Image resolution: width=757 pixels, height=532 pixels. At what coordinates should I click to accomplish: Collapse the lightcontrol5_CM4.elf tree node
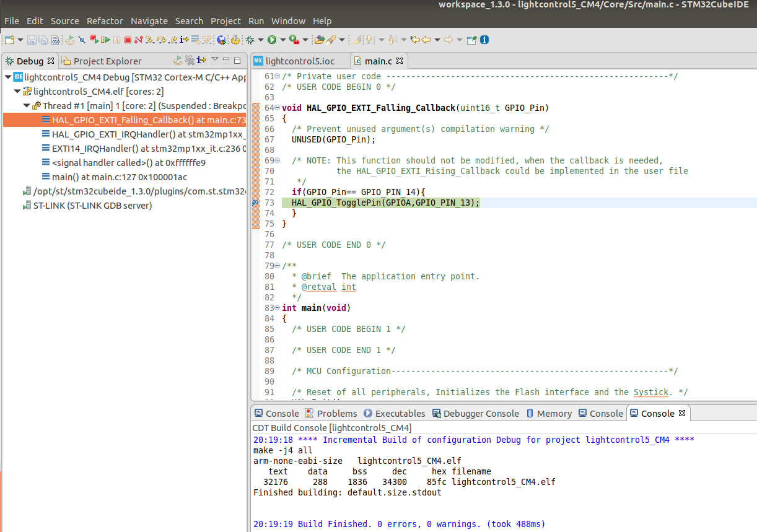[x=17, y=92]
